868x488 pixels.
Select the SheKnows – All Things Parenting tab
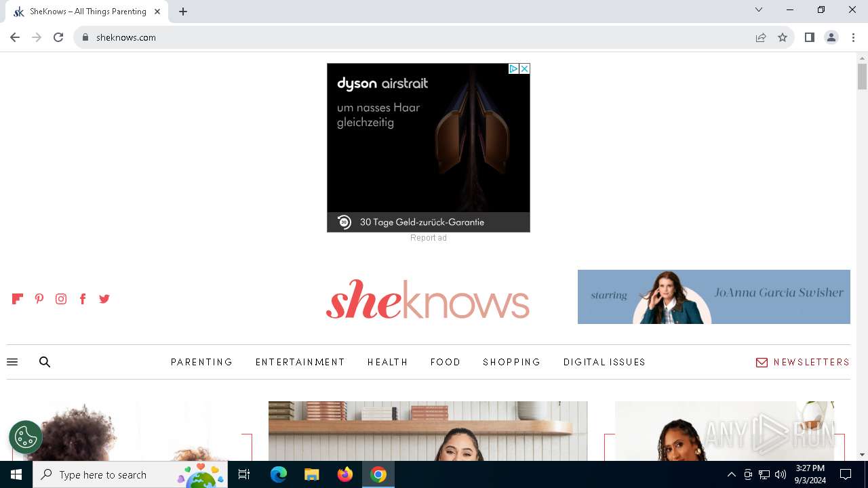point(87,12)
